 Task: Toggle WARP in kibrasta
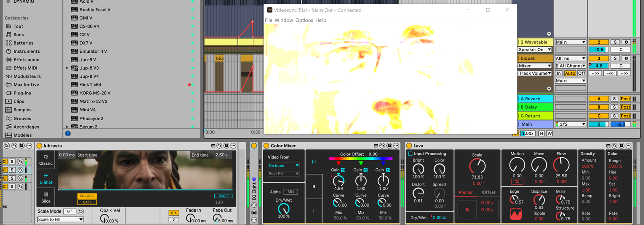pos(223,196)
